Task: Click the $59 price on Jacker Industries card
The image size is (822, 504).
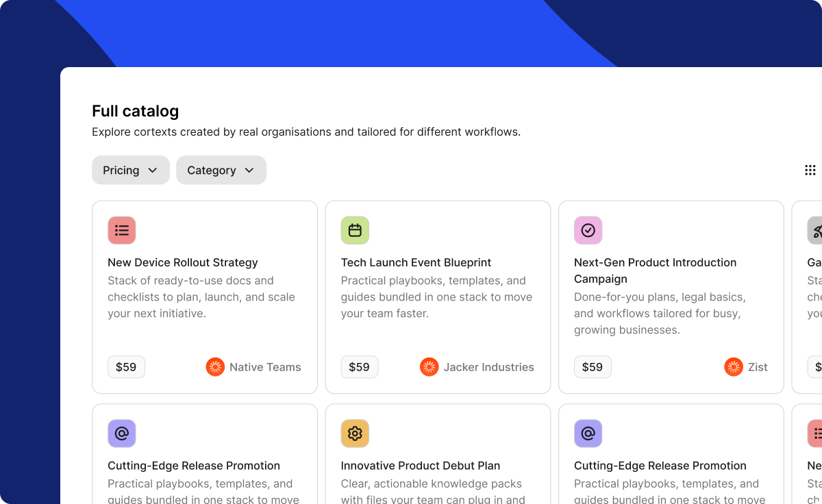Action: point(359,367)
